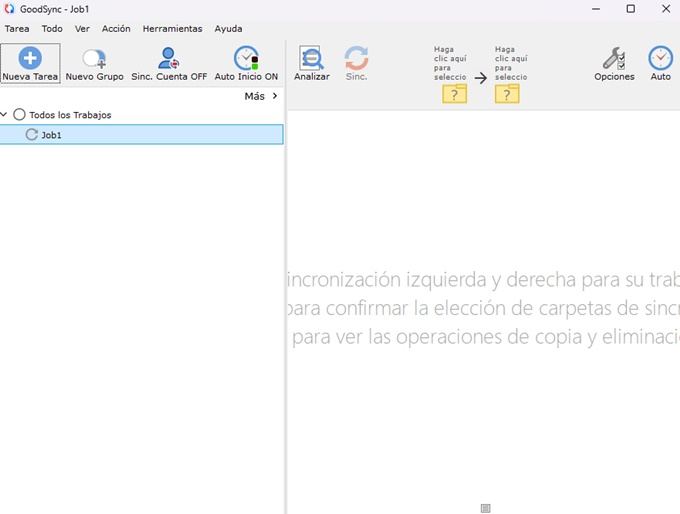
Task: Run Analizar on the current job
Action: (311, 64)
